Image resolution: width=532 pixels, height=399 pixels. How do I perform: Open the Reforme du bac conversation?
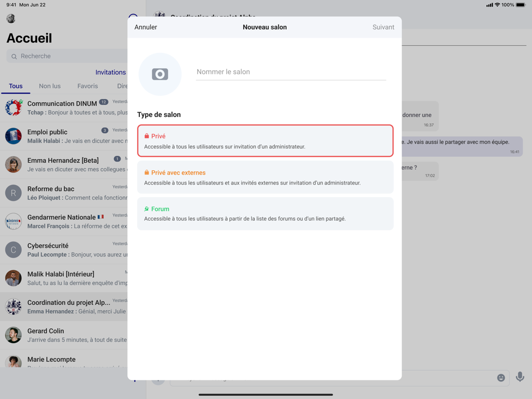point(64,193)
